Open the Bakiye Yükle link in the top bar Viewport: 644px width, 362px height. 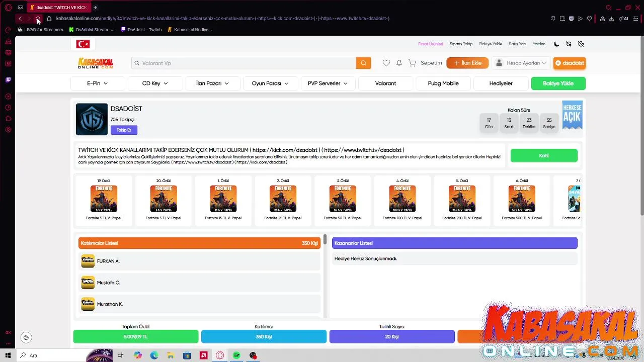pyautogui.click(x=491, y=44)
